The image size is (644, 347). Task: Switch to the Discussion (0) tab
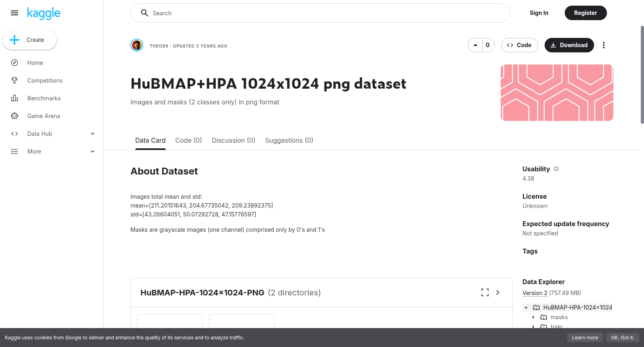233,140
